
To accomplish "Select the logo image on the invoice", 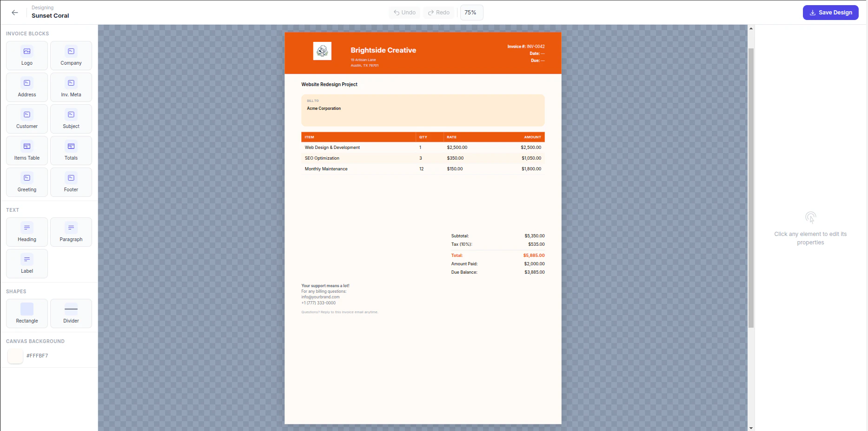I will point(322,51).
